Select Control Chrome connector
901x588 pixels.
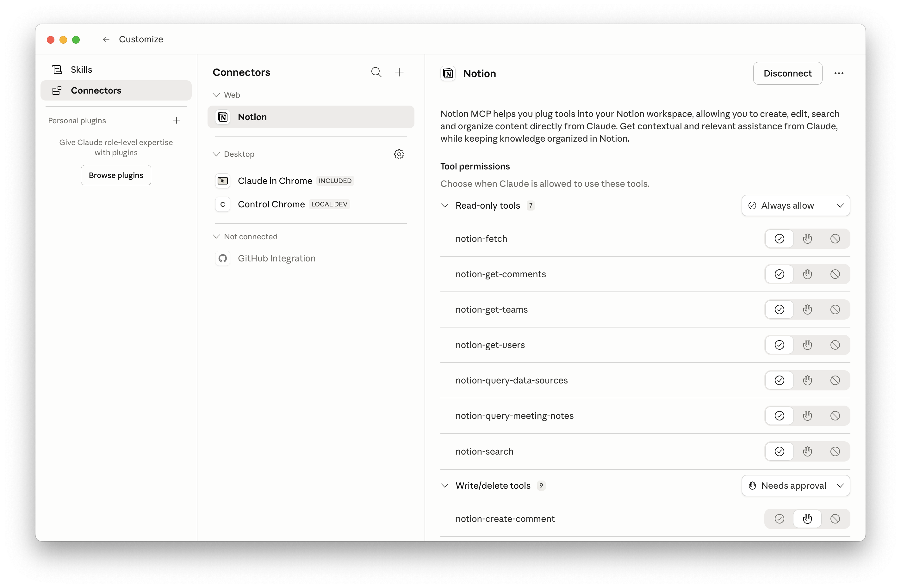tap(271, 204)
